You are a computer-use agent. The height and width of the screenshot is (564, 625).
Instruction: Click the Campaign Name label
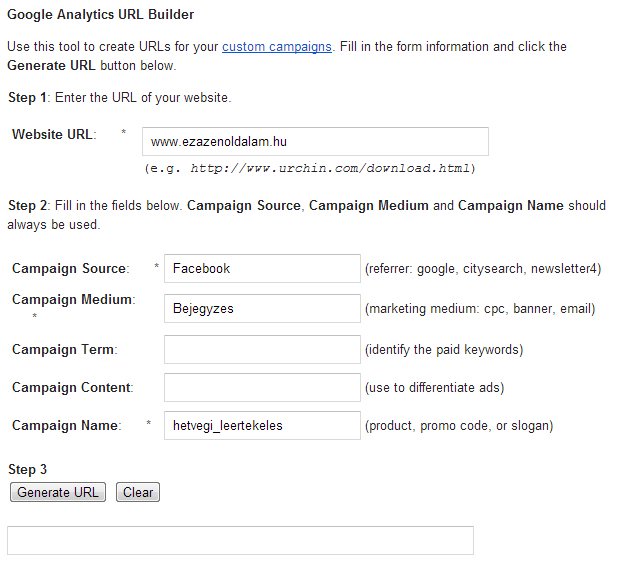(66, 426)
